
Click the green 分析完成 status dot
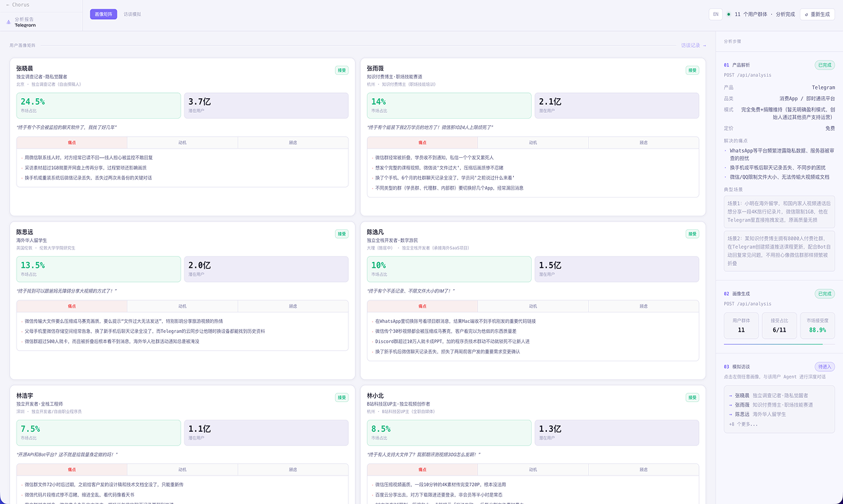[x=729, y=14]
